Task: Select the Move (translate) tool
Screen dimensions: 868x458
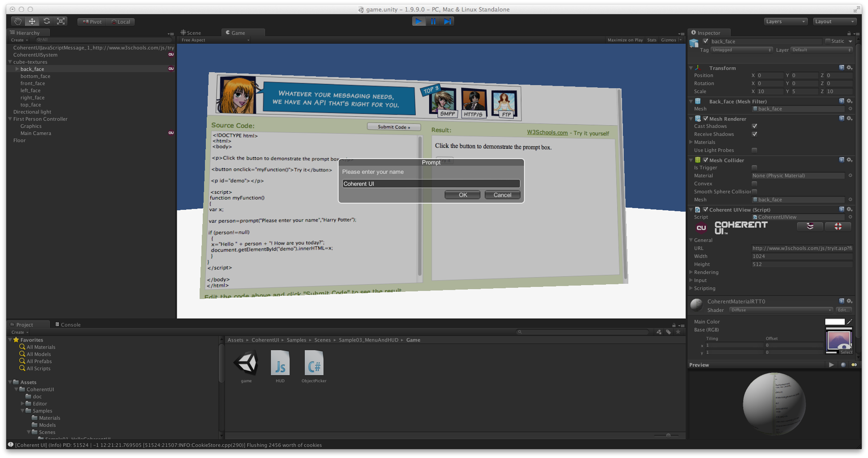Action: tap(32, 21)
